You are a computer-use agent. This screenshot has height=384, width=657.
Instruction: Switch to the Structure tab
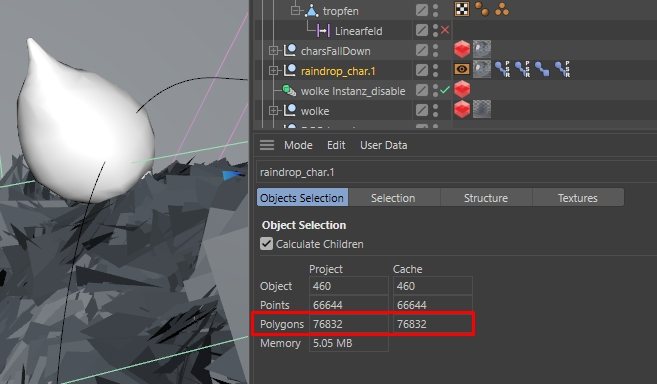(486, 197)
